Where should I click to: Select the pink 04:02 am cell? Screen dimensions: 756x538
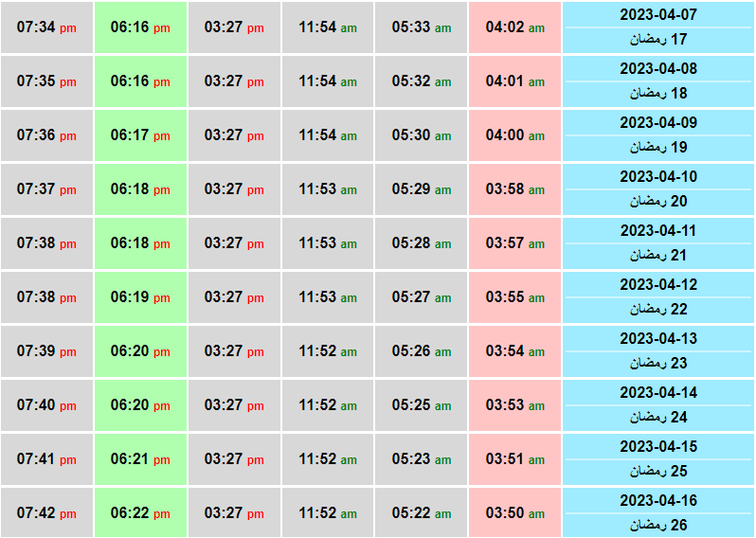click(x=514, y=27)
